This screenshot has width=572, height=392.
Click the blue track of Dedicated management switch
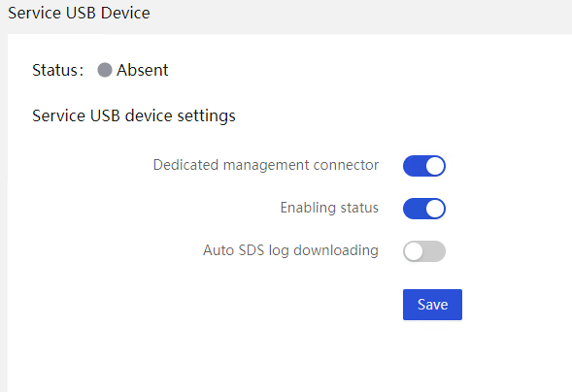click(x=414, y=166)
